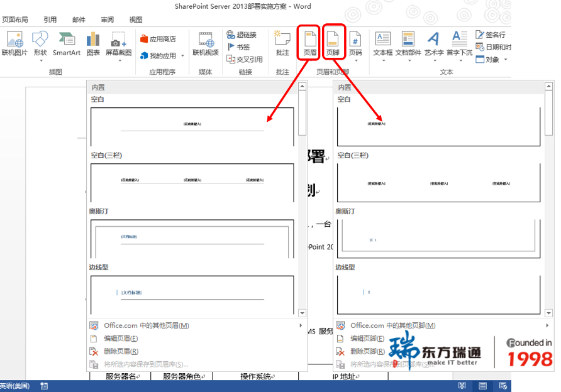This screenshot has width=561, height=392.
Task: Open the Page Layout (页面布局) tab
Action: pos(15,19)
